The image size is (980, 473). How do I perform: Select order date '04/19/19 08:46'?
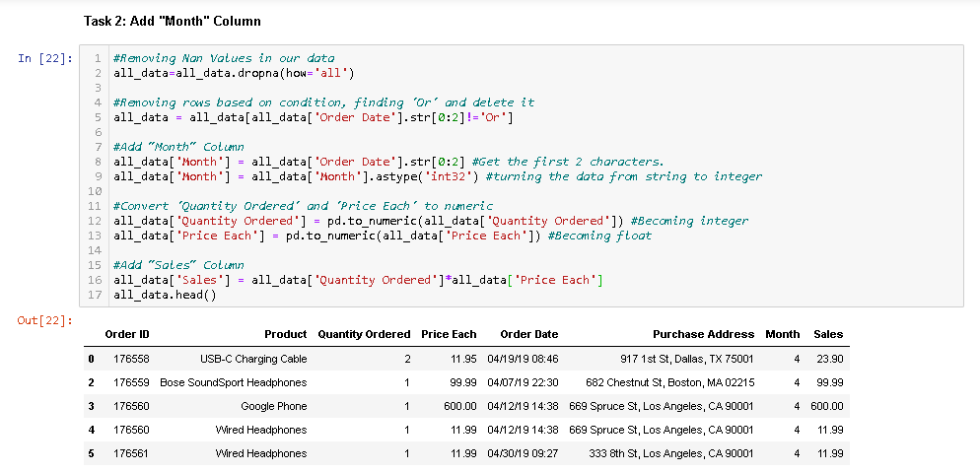click(x=523, y=359)
